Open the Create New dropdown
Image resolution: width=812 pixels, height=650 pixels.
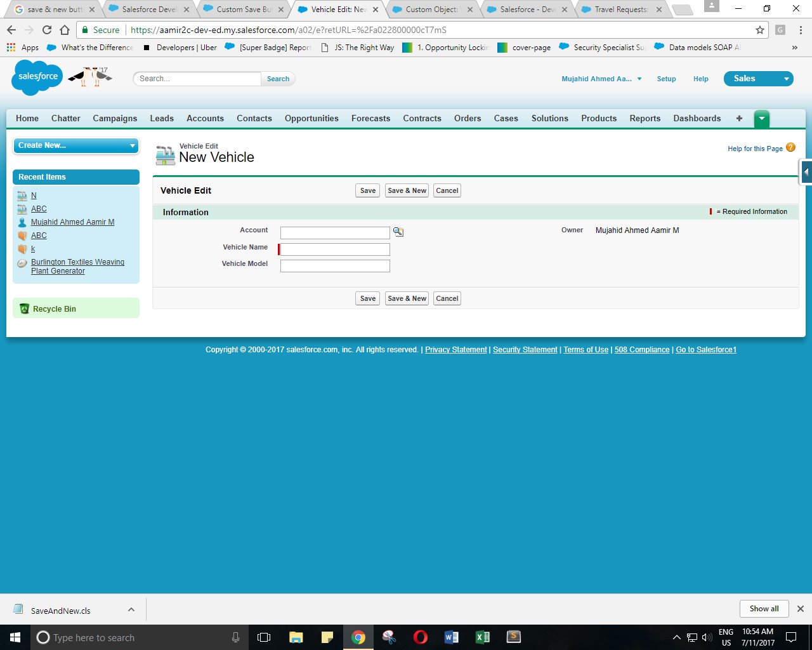point(76,145)
